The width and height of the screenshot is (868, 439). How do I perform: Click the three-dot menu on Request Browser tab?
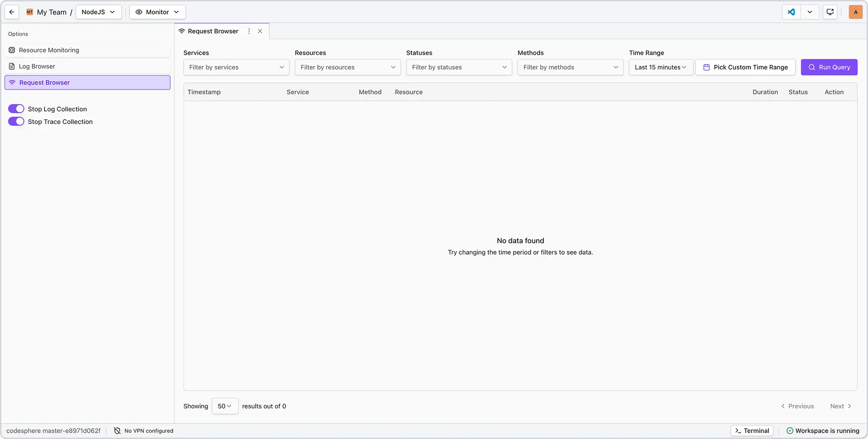(249, 31)
